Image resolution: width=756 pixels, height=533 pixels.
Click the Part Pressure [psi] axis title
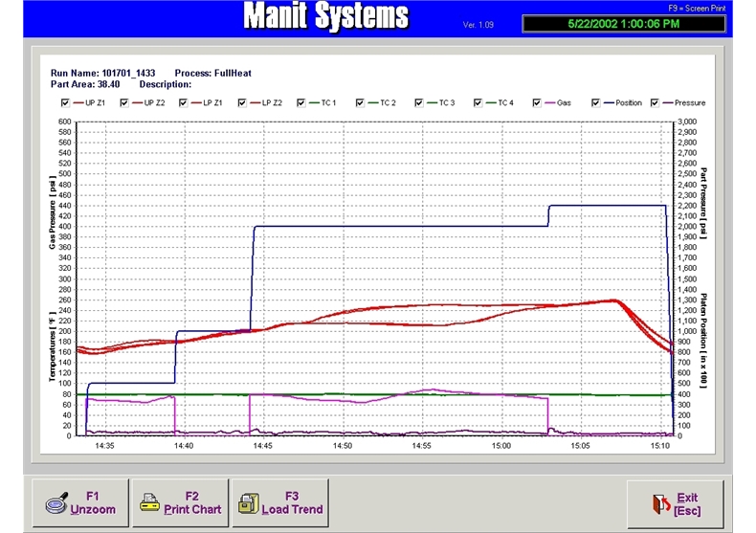click(x=703, y=203)
